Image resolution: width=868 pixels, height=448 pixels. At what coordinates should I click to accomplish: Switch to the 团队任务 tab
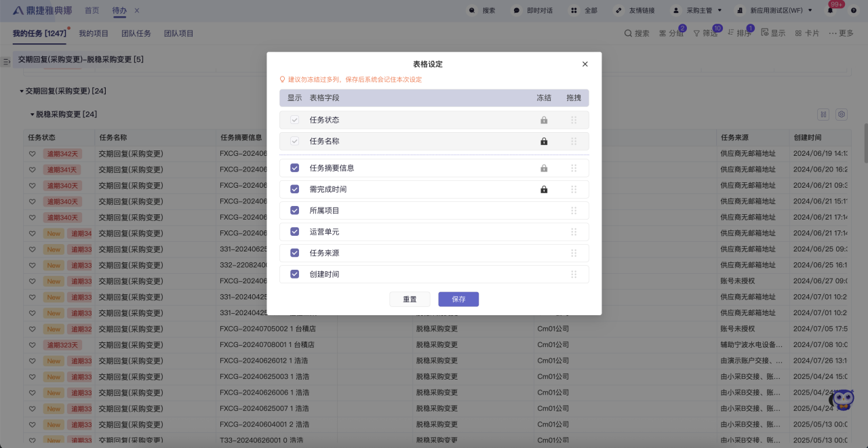point(136,33)
